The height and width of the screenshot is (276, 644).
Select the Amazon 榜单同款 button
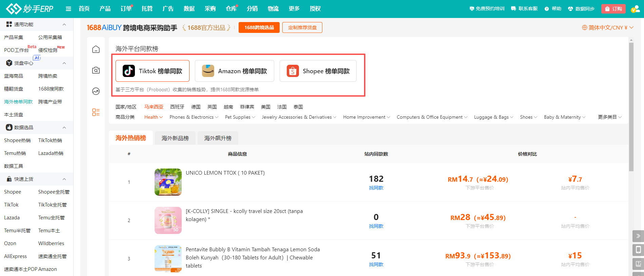click(x=235, y=71)
